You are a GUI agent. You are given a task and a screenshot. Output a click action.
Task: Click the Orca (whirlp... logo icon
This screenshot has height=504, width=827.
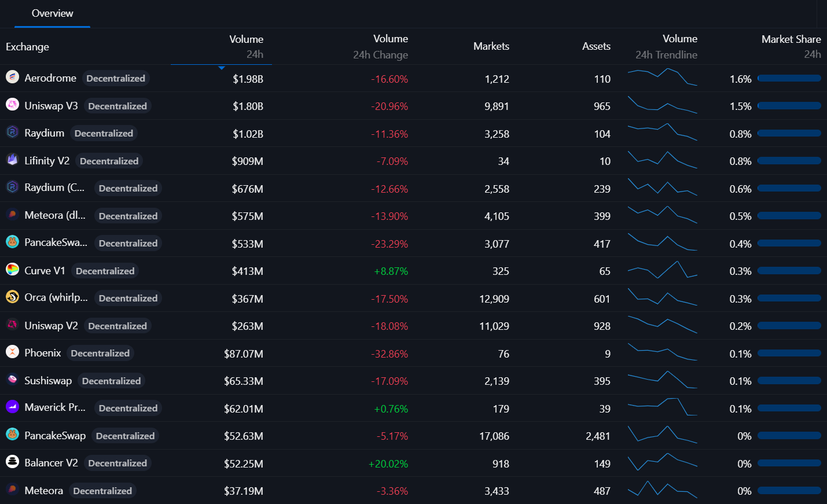(x=12, y=297)
